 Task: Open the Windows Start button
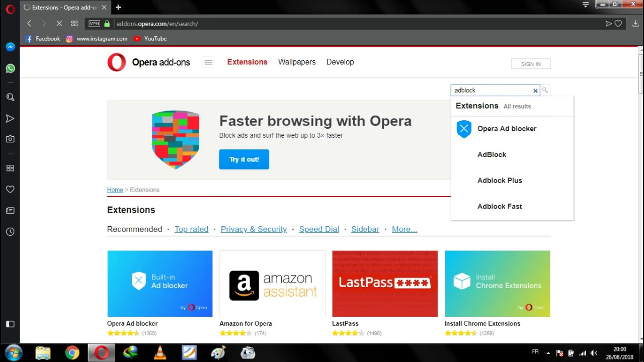point(14,352)
